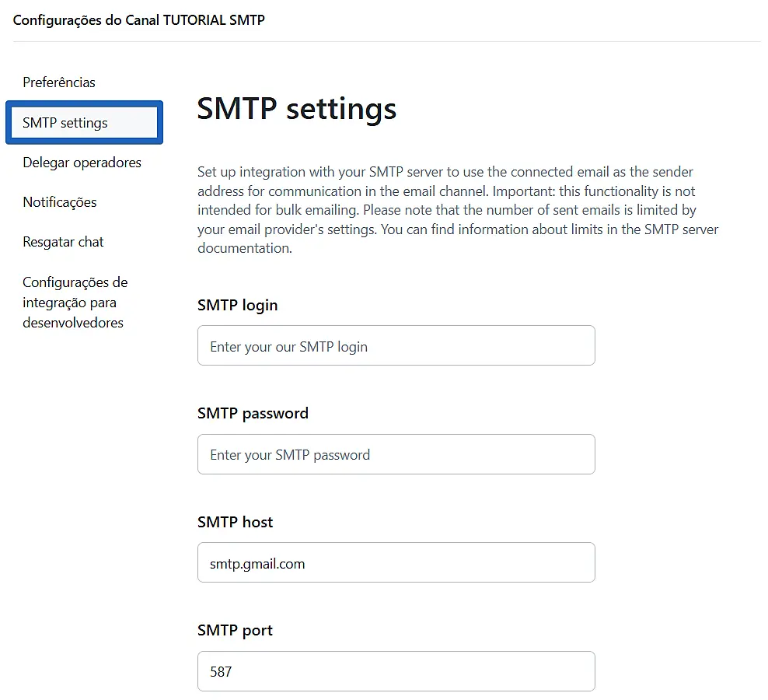Image resolution: width=768 pixels, height=700 pixels.
Task: Switch to Resgatar chat section
Action: click(x=63, y=242)
